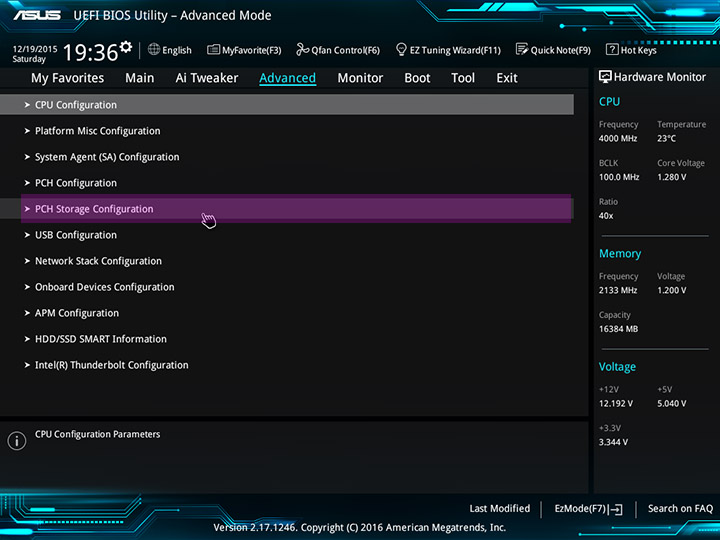Image resolution: width=720 pixels, height=540 pixels.
Task: Expand System Agent (SA) Configuration arrow
Action: pos(27,157)
